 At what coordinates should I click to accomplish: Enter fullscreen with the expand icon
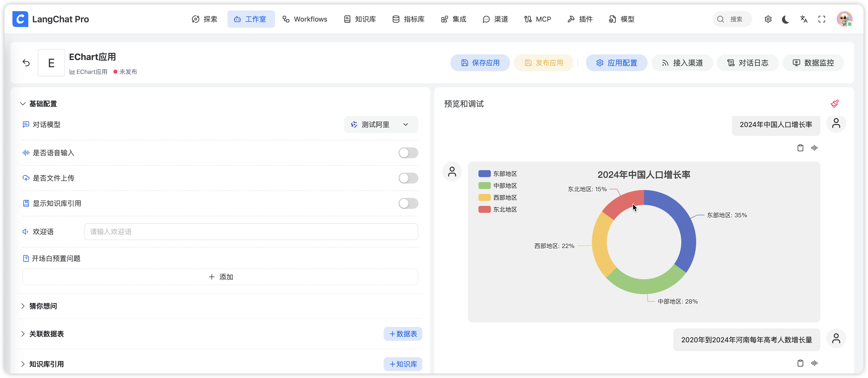(x=822, y=19)
